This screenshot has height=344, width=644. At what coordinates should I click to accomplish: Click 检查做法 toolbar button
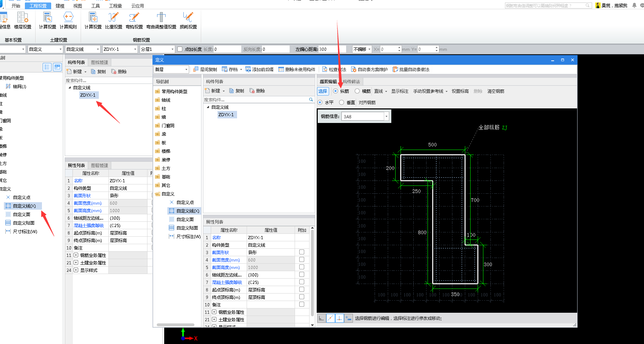pyautogui.click(x=334, y=70)
